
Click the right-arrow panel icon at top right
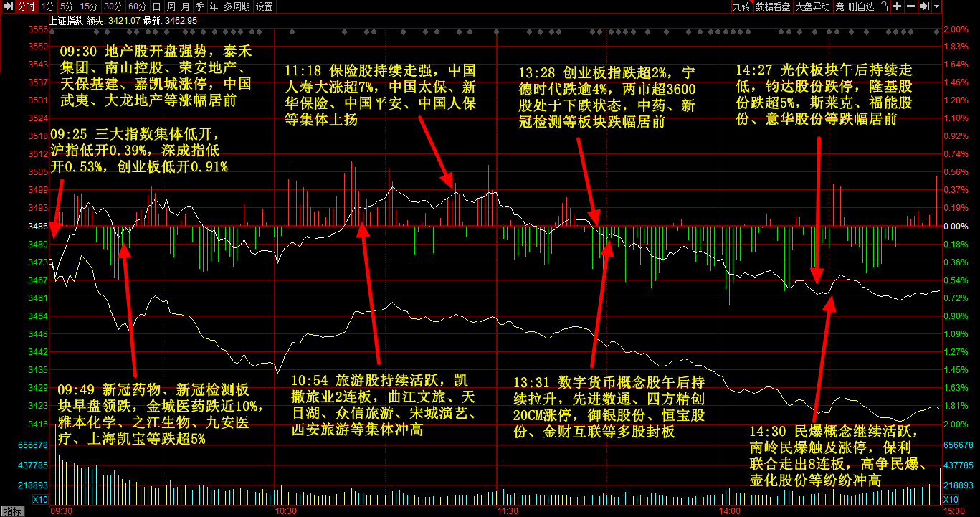pos(924,6)
